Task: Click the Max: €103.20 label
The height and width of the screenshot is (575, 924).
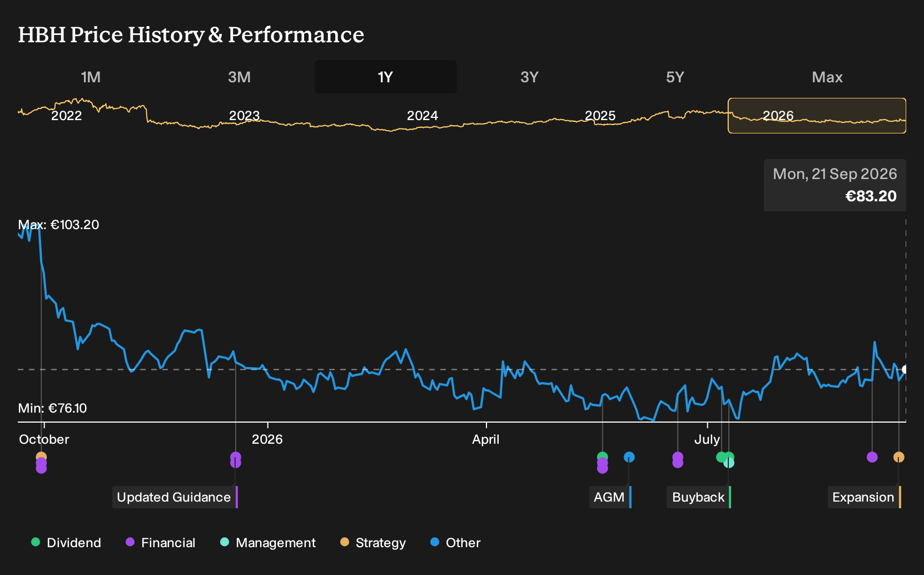Action: [58, 225]
